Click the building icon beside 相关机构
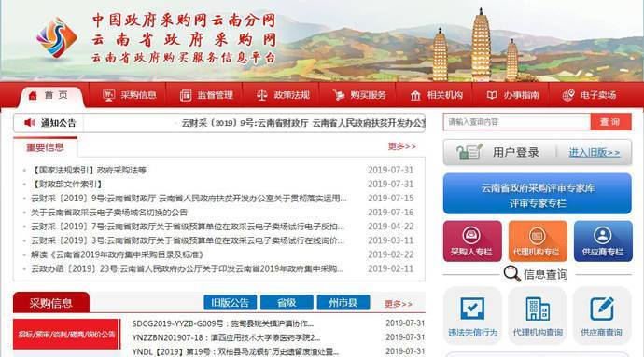 pos(415,96)
